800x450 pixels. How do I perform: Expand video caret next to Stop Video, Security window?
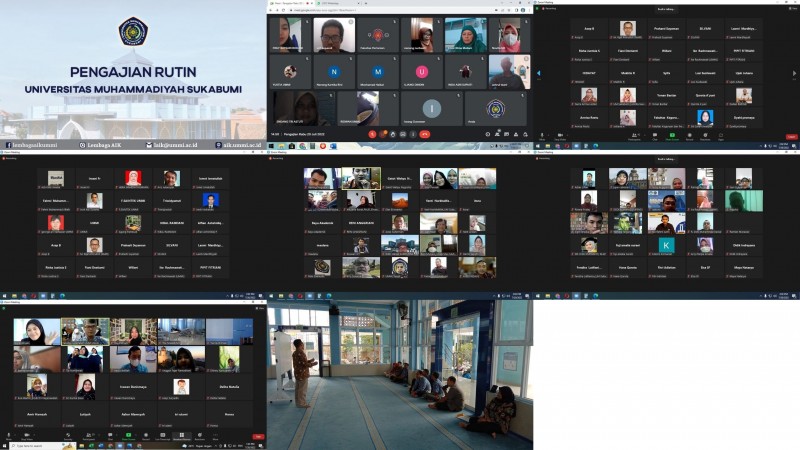click(x=34, y=434)
